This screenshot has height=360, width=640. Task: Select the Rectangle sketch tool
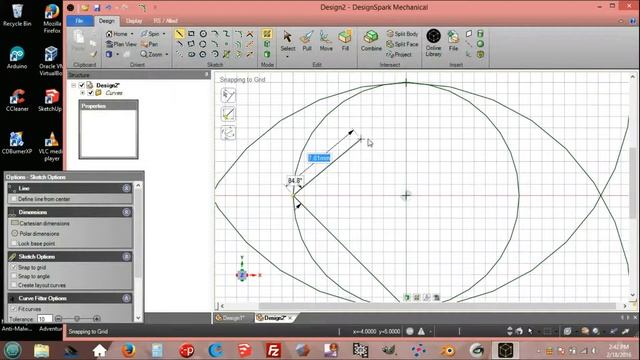(191, 33)
